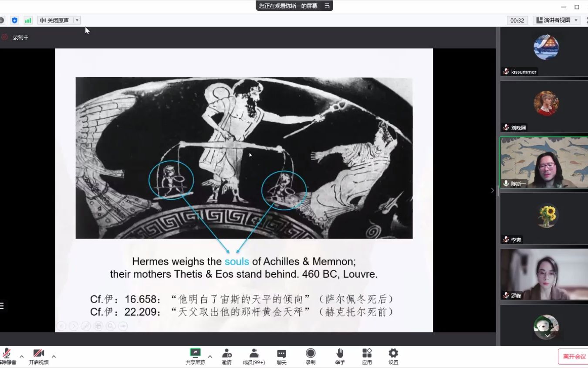The width and height of the screenshot is (588, 368).
Task: Open the chat panel
Action: click(x=282, y=356)
